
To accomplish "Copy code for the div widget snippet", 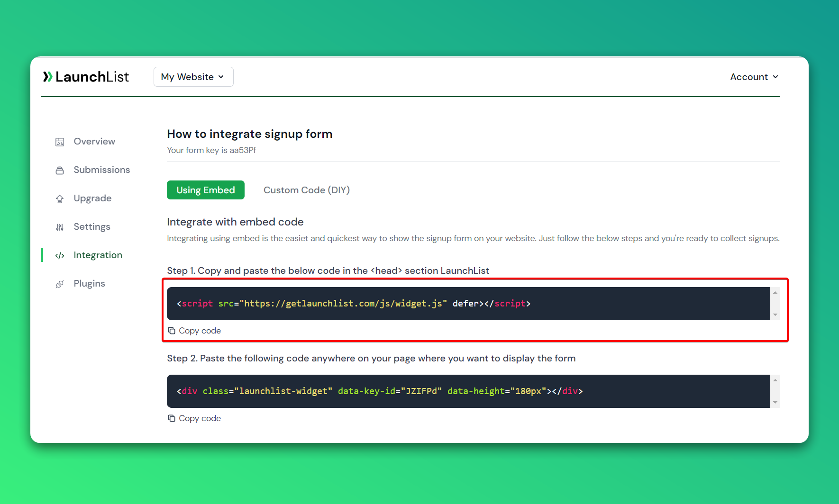I will (200, 418).
